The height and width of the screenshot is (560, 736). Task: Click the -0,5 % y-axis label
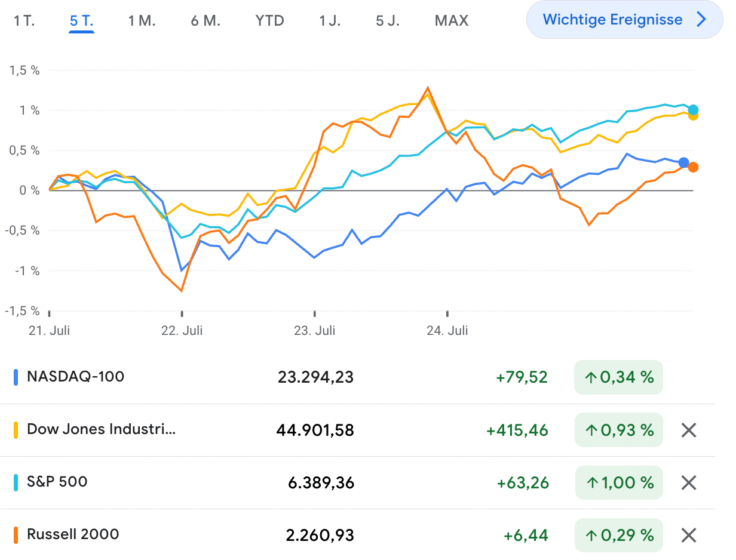tap(22, 230)
